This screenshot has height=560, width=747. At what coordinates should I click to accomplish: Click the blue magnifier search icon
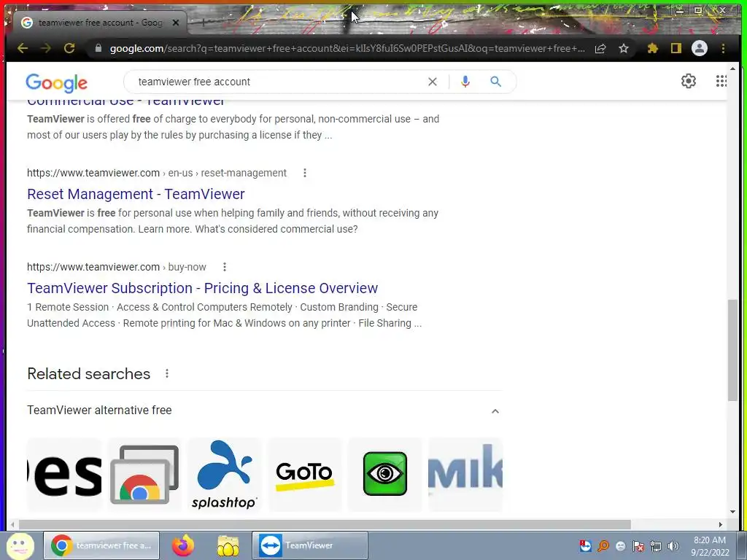pyautogui.click(x=495, y=82)
